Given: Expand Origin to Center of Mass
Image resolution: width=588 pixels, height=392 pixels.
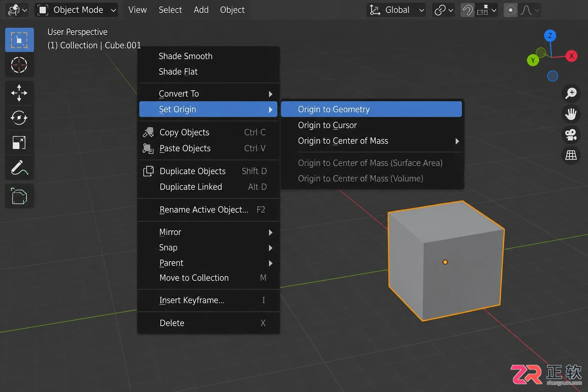Looking at the screenshot, I should tap(372, 141).
